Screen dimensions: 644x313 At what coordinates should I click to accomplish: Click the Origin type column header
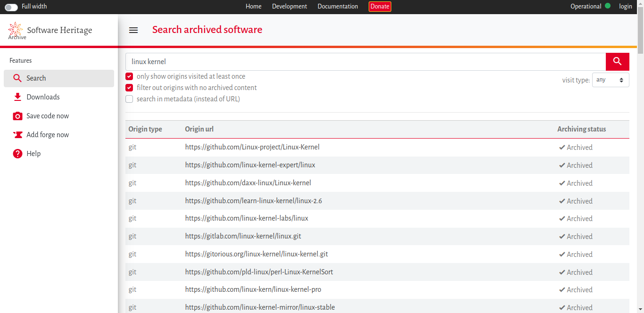coord(145,129)
